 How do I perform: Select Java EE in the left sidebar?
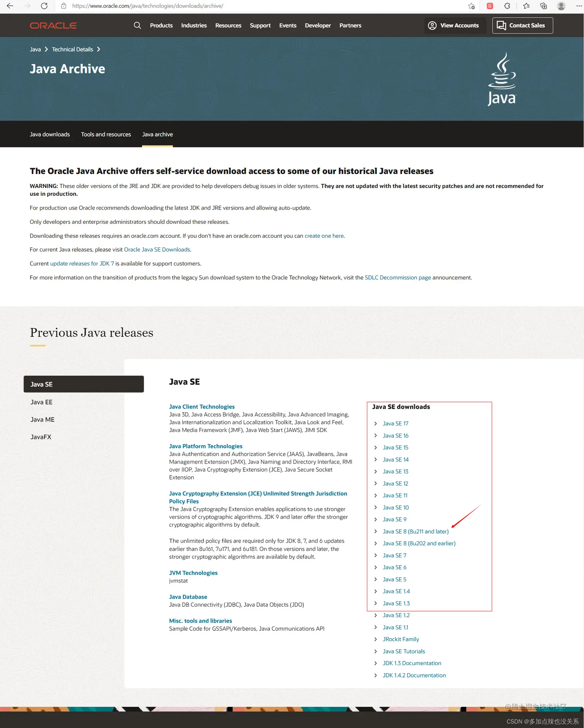click(41, 402)
